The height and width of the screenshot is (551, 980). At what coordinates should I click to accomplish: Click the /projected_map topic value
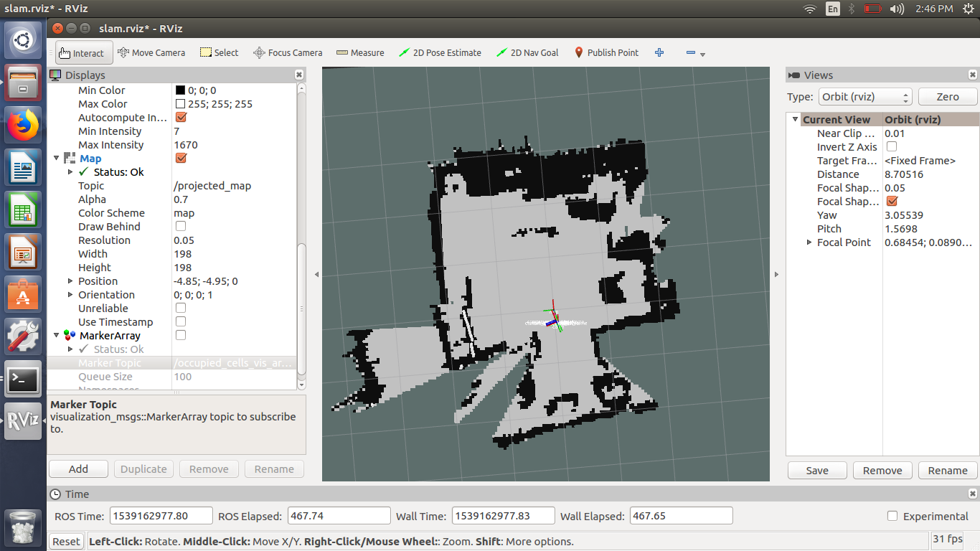click(212, 186)
